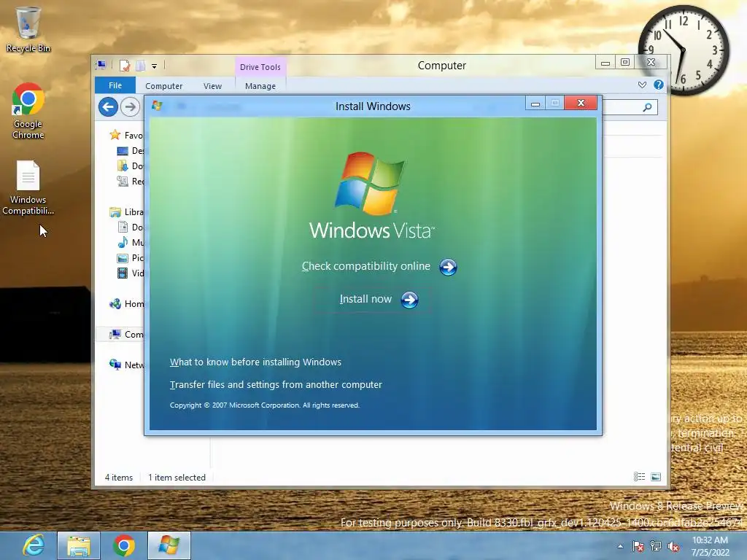The height and width of the screenshot is (560, 747).
Task: Click the Install now arrow icon
Action: 409,300
